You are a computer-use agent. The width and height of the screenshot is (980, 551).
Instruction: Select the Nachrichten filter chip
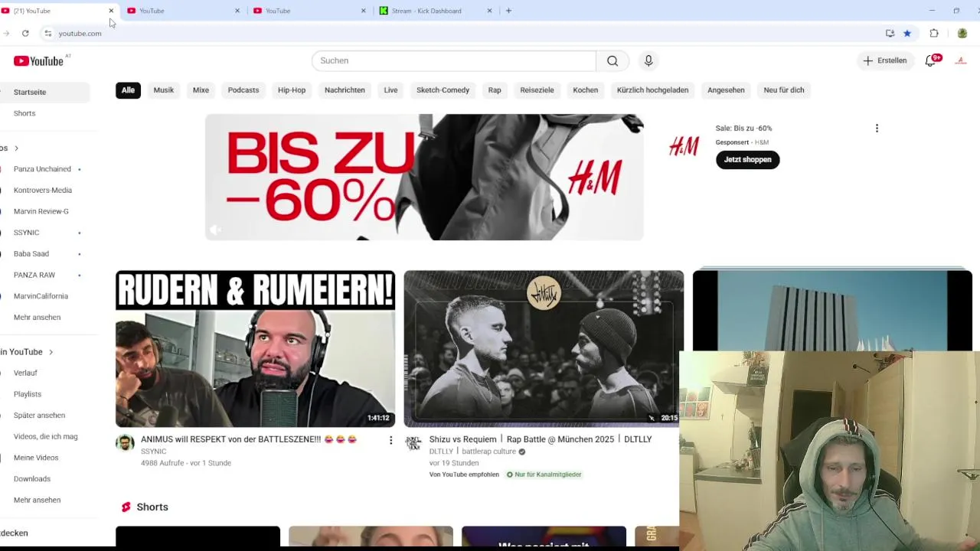point(345,90)
